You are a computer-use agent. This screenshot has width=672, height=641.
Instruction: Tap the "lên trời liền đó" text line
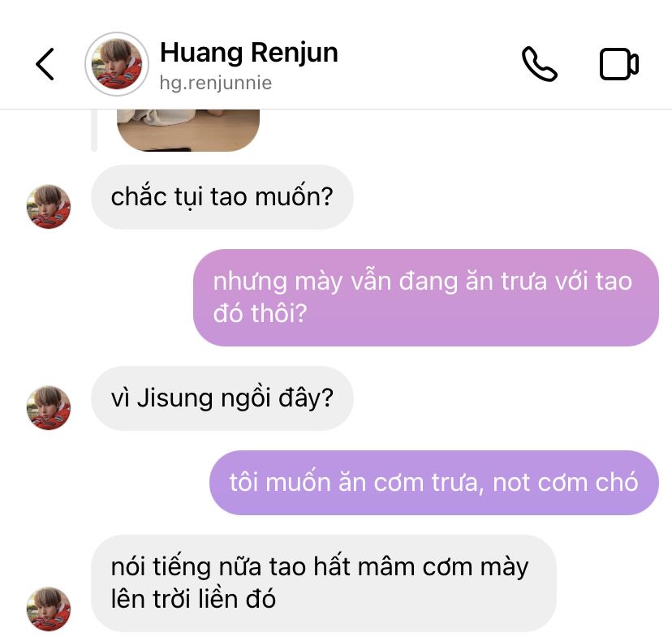[x=193, y=599]
